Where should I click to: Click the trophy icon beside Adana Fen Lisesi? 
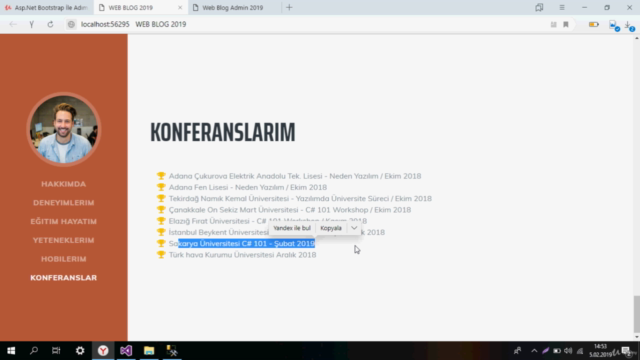pos(161,187)
